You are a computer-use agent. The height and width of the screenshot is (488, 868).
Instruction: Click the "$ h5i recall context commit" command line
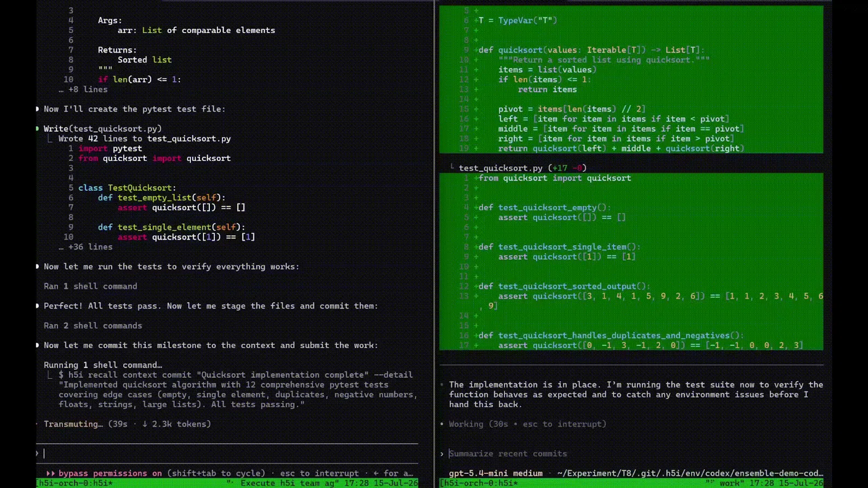click(235, 375)
